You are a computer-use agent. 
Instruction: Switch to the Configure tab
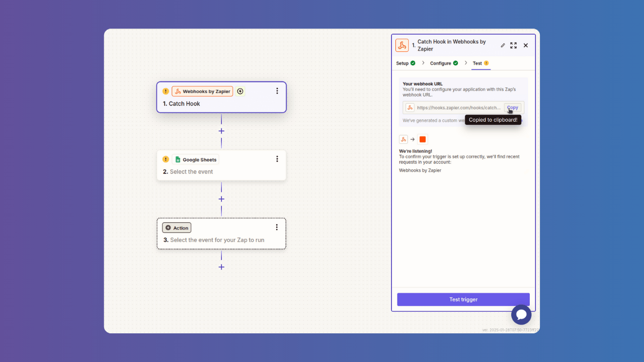coord(444,63)
